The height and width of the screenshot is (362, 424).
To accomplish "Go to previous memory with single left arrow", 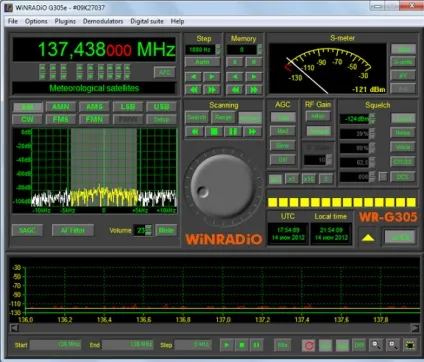I will coord(235,77).
